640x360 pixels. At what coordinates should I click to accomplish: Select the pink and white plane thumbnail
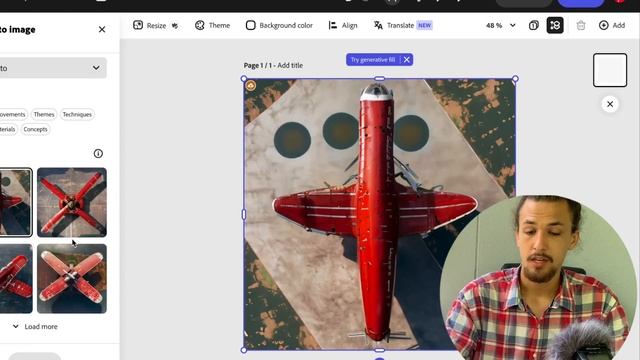72,278
